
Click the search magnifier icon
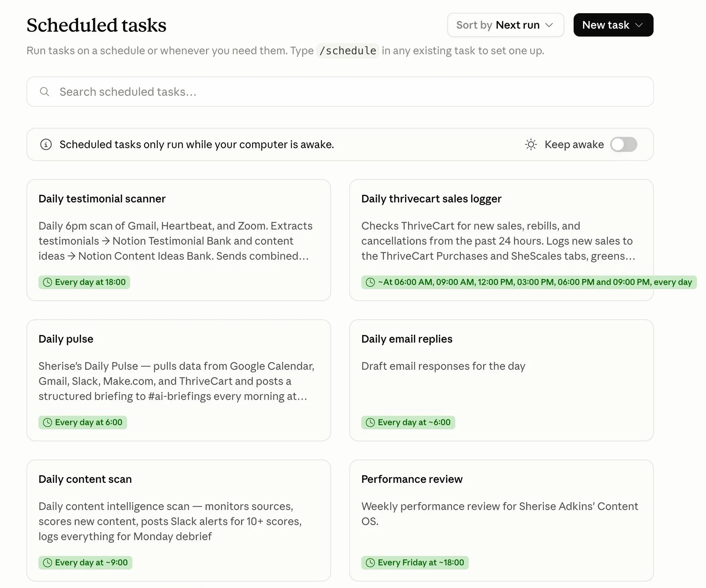click(x=45, y=92)
